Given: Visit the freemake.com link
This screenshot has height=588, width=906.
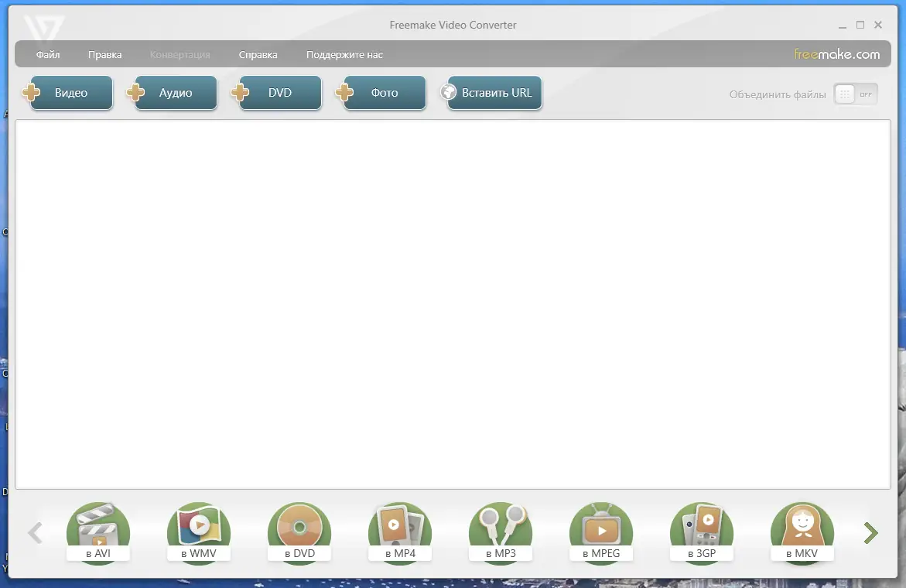Looking at the screenshot, I should 836,54.
